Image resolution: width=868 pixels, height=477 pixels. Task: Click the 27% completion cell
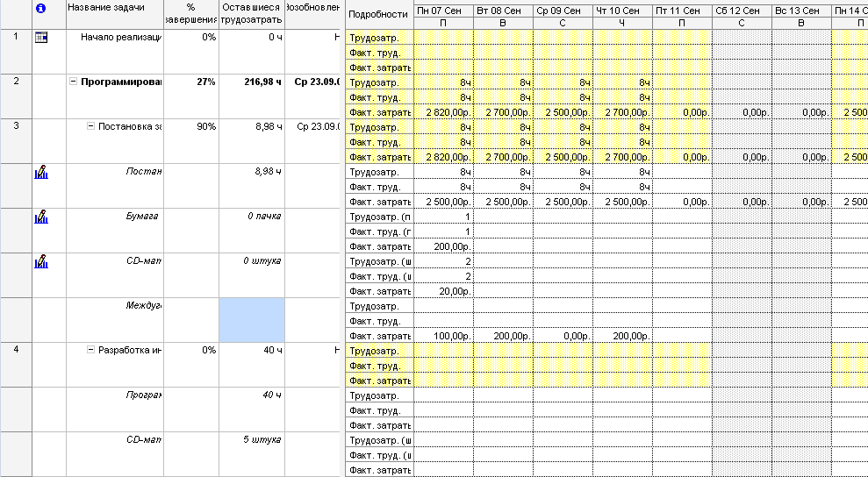[191, 96]
